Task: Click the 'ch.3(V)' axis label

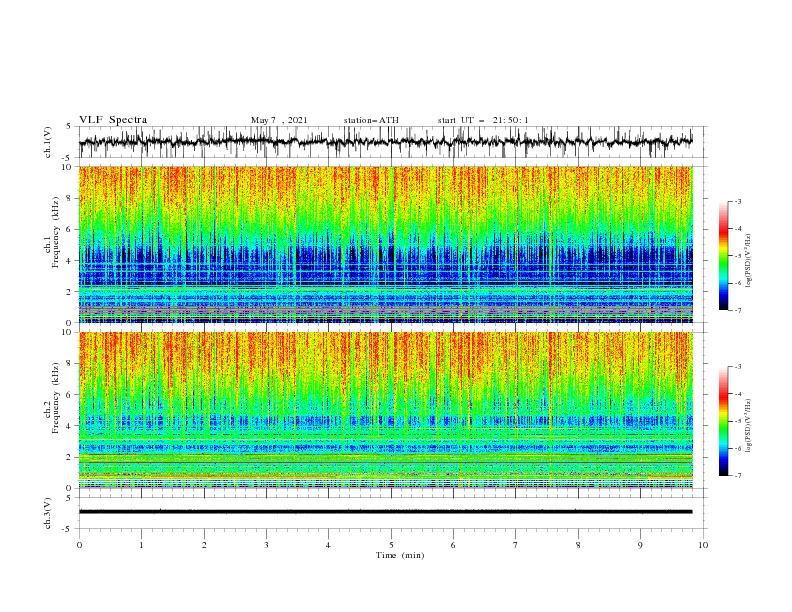Action: coord(48,513)
